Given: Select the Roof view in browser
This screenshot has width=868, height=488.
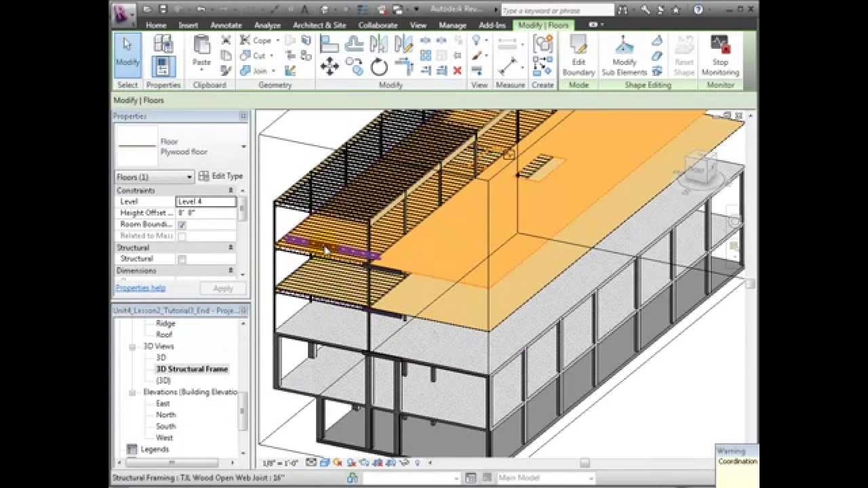Looking at the screenshot, I should (164, 335).
